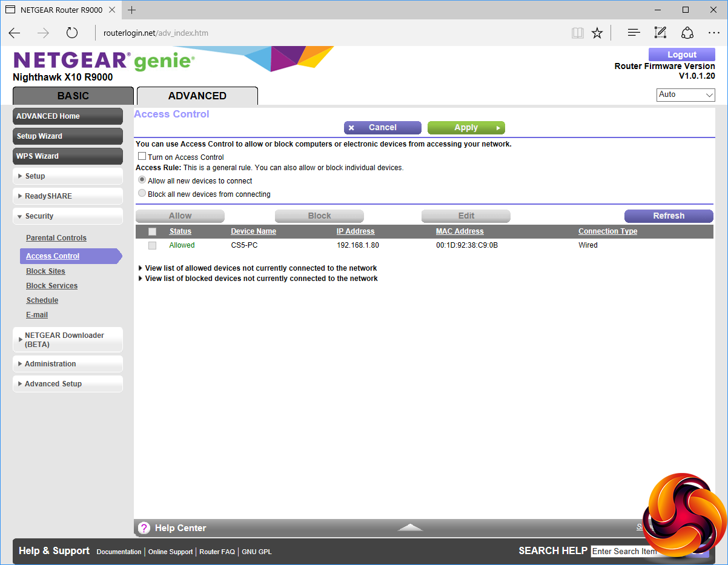The width and height of the screenshot is (728, 565).
Task: Select Block all new devices from connecting
Action: pos(142,194)
